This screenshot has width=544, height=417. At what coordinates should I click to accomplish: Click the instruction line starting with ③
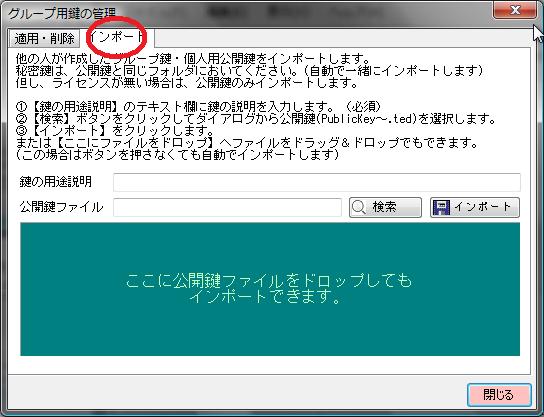point(115,131)
